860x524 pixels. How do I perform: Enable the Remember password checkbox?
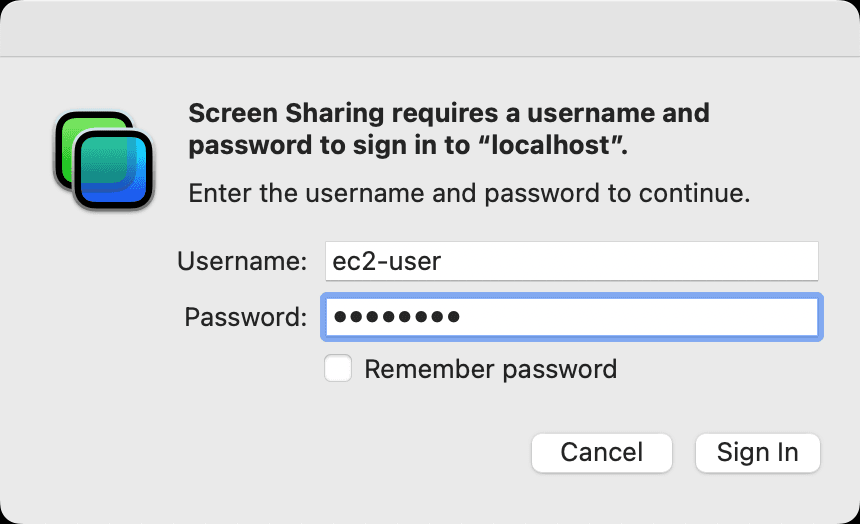click(x=337, y=368)
